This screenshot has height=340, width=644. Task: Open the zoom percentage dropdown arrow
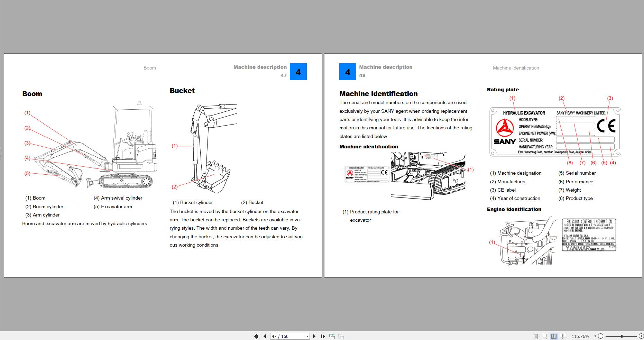(595, 336)
